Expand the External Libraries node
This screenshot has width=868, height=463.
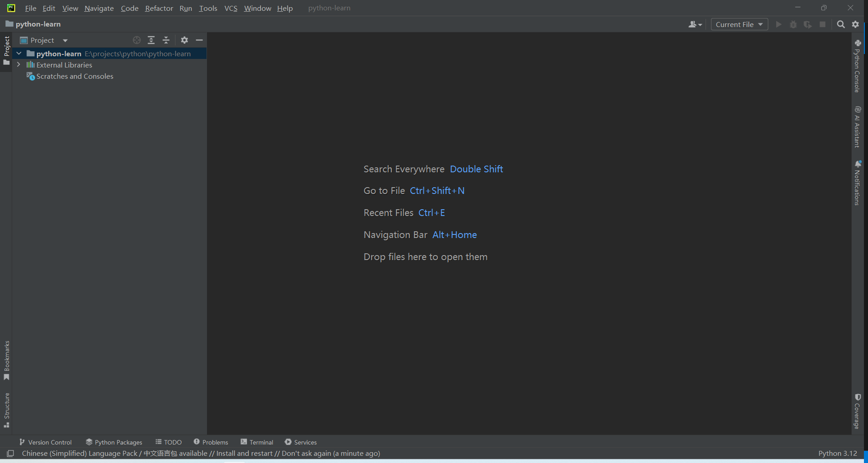(x=19, y=65)
